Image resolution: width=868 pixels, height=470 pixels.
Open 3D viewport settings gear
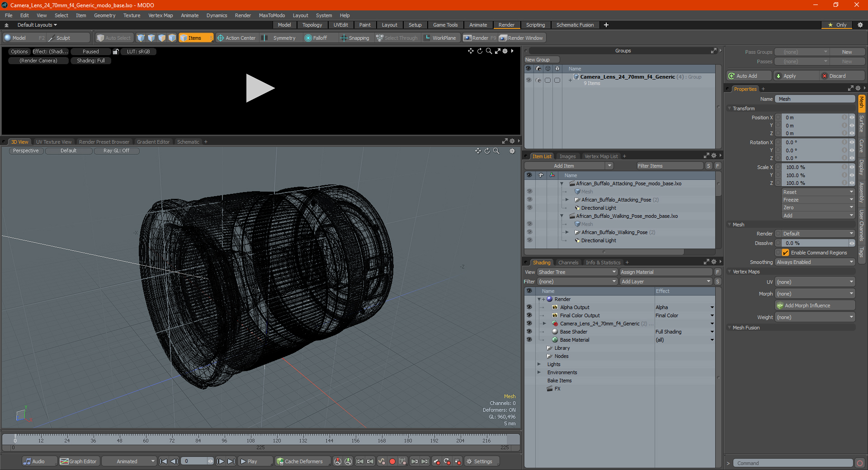point(512,151)
